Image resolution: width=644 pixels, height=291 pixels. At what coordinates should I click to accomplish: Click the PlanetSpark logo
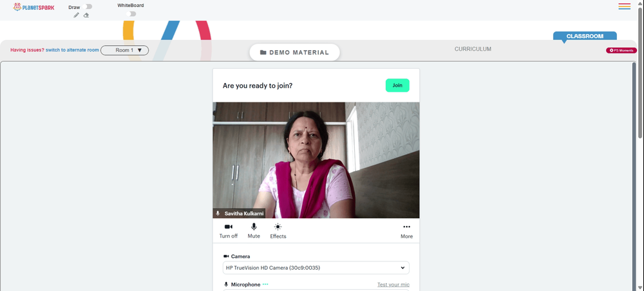click(x=33, y=7)
